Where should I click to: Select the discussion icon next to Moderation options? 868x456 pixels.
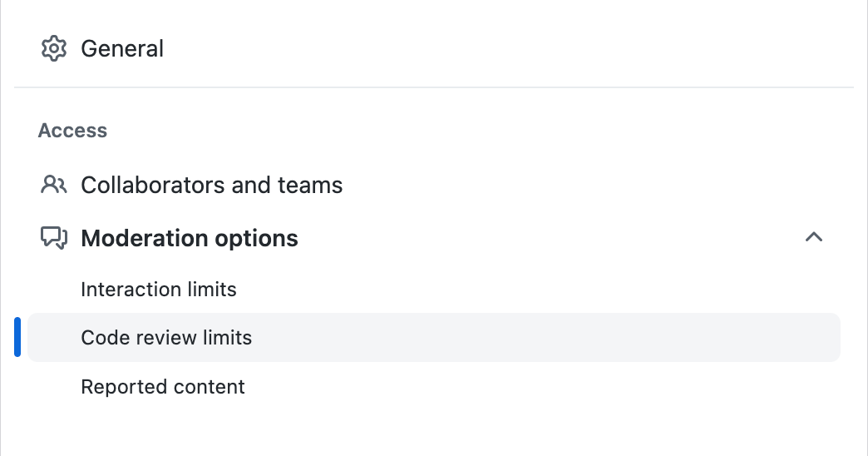coord(53,238)
